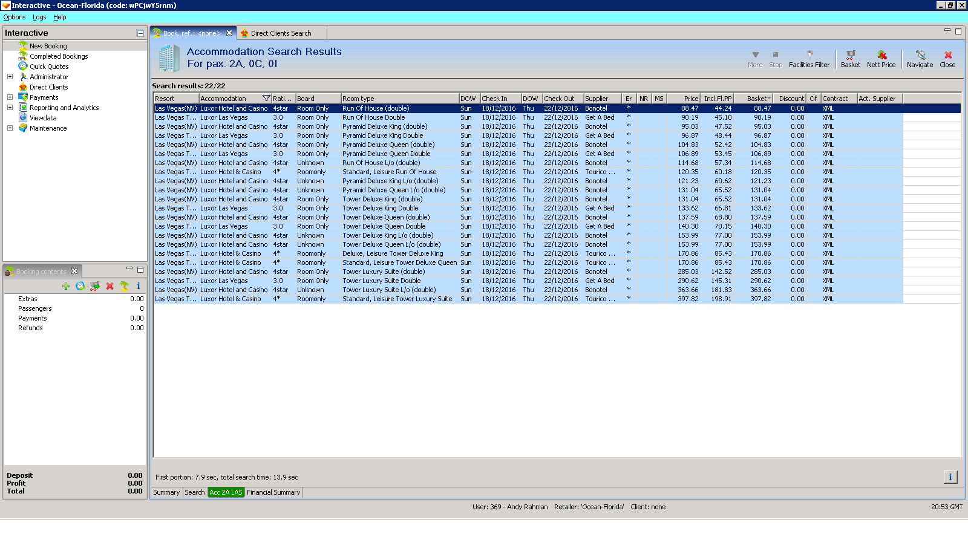Screen dimensions: 968x560
Task: Click the info button below the results table
Action: click(x=950, y=477)
